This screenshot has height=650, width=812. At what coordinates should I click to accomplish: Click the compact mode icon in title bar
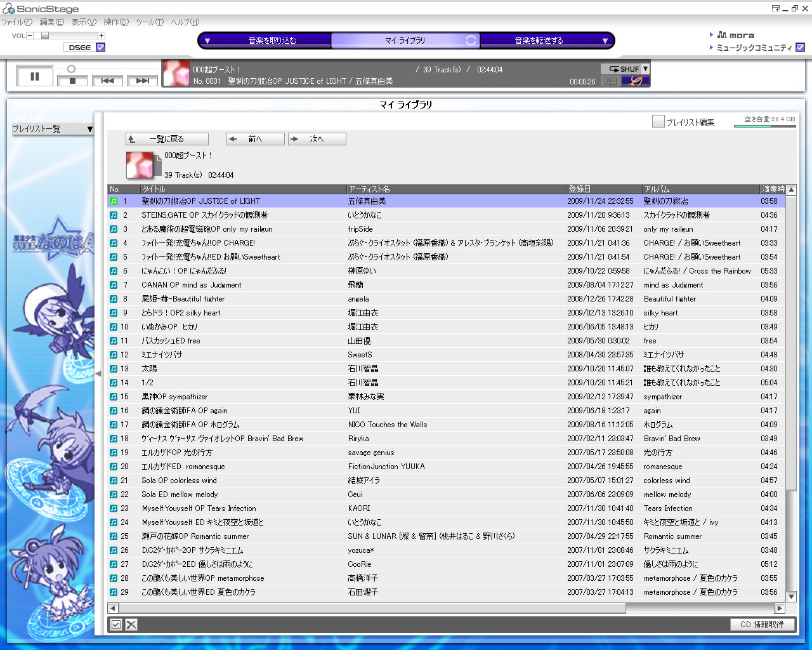[775, 8]
